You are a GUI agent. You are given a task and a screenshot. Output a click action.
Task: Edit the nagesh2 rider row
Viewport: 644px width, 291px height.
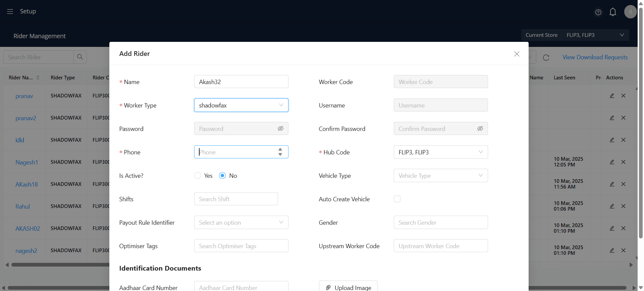pyautogui.click(x=612, y=250)
